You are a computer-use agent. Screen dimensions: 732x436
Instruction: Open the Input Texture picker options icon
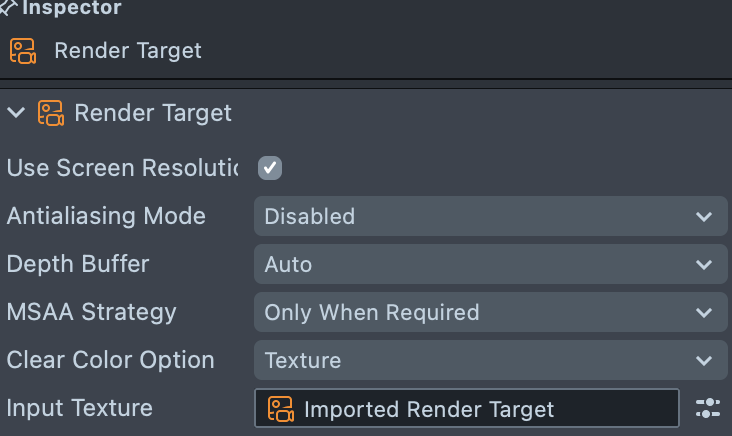click(708, 408)
